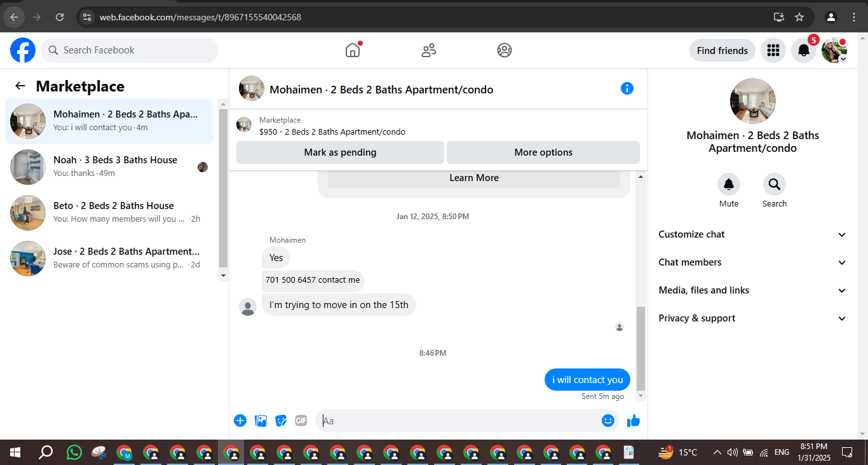Screen dimensions: 868x465
Task: Mute the Mohaimen conversation
Action: click(729, 185)
